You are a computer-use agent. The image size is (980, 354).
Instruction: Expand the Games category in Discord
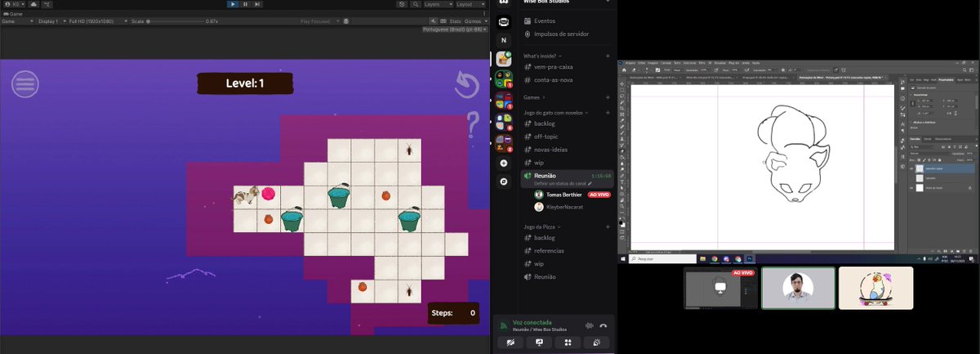[x=536, y=96]
